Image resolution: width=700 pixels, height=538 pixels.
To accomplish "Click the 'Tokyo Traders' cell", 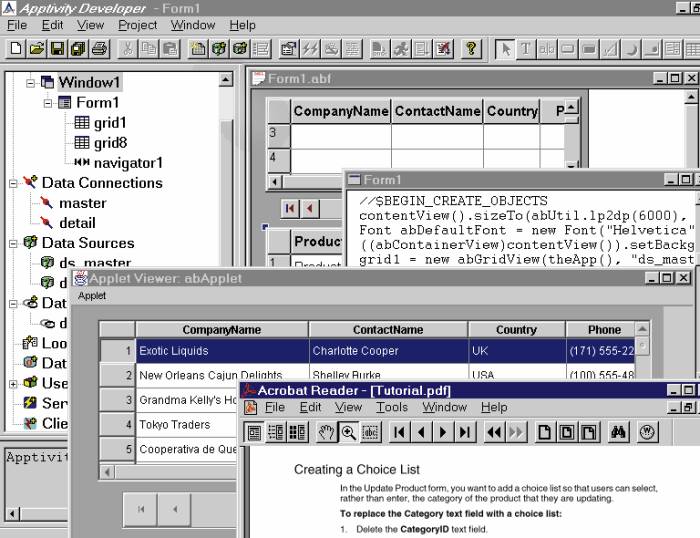I will [x=188, y=424].
